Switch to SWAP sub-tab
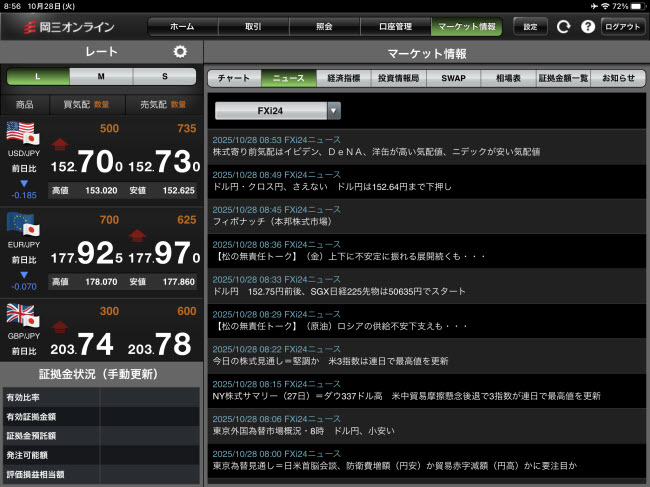This screenshot has width=650, height=487. coord(454,78)
